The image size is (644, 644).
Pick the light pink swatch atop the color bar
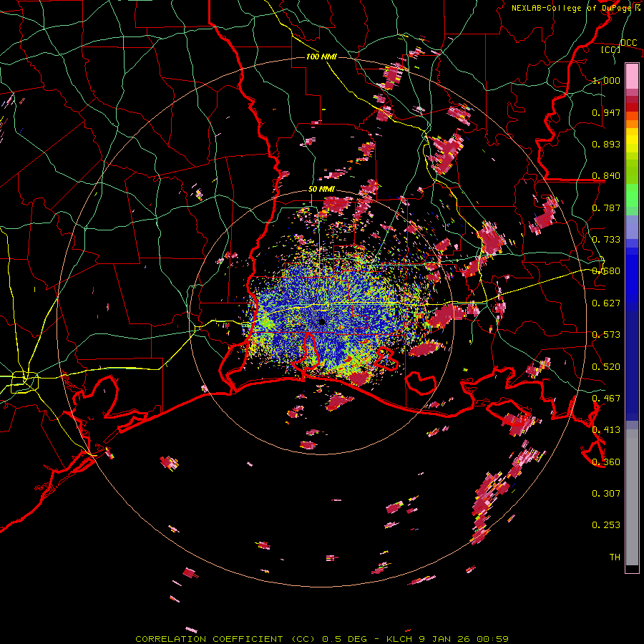point(632,76)
